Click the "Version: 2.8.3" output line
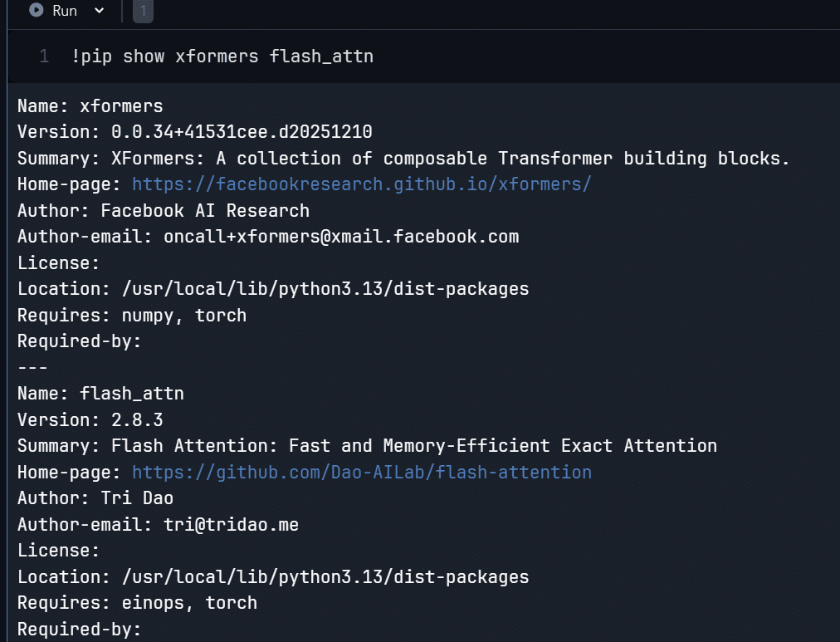Image resolution: width=840 pixels, height=642 pixels. click(90, 419)
